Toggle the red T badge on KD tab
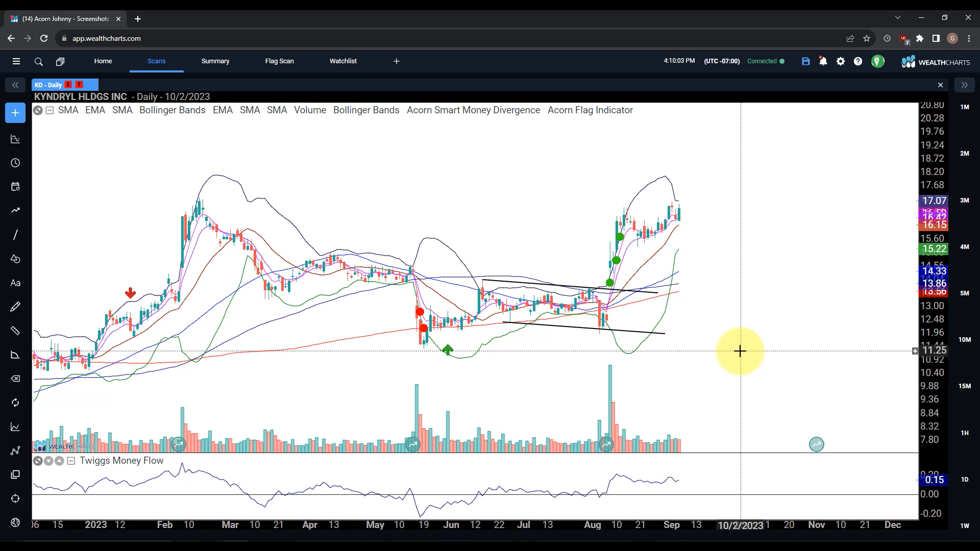This screenshot has height=551, width=980. tap(79, 85)
